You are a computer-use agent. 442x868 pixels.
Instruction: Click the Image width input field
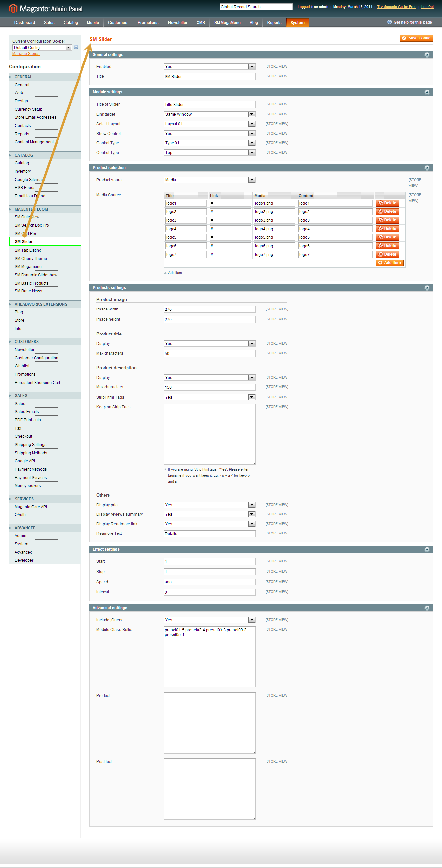pyautogui.click(x=209, y=309)
